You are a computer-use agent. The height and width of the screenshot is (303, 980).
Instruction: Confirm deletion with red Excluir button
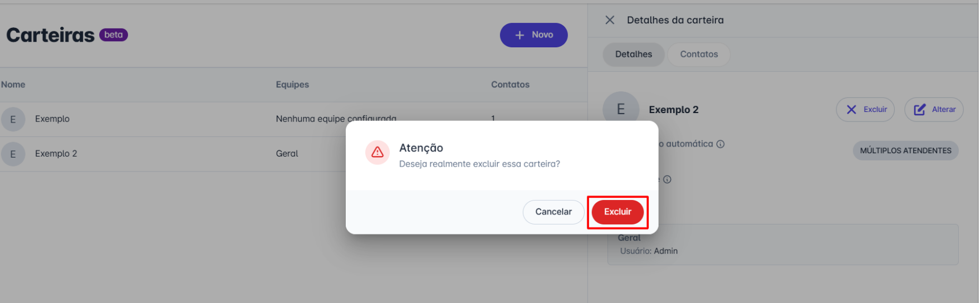618,212
